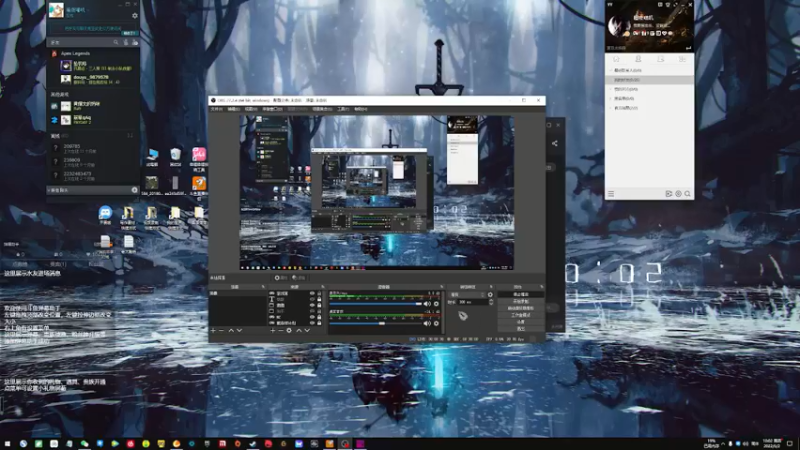Open the contacts tab icon in QQ
This screenshot has width=800, height=450.
638,59
